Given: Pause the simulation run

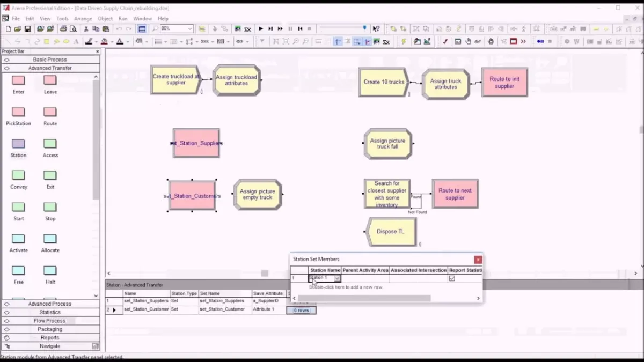Looking at the screenshot, I should click(x=290, y=28).
